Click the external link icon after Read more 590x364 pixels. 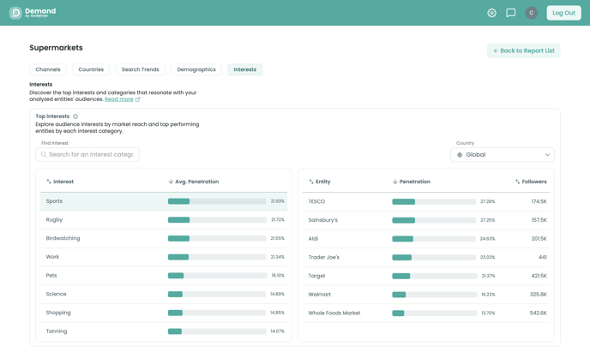pyautogui.click(x=138, y=99)
